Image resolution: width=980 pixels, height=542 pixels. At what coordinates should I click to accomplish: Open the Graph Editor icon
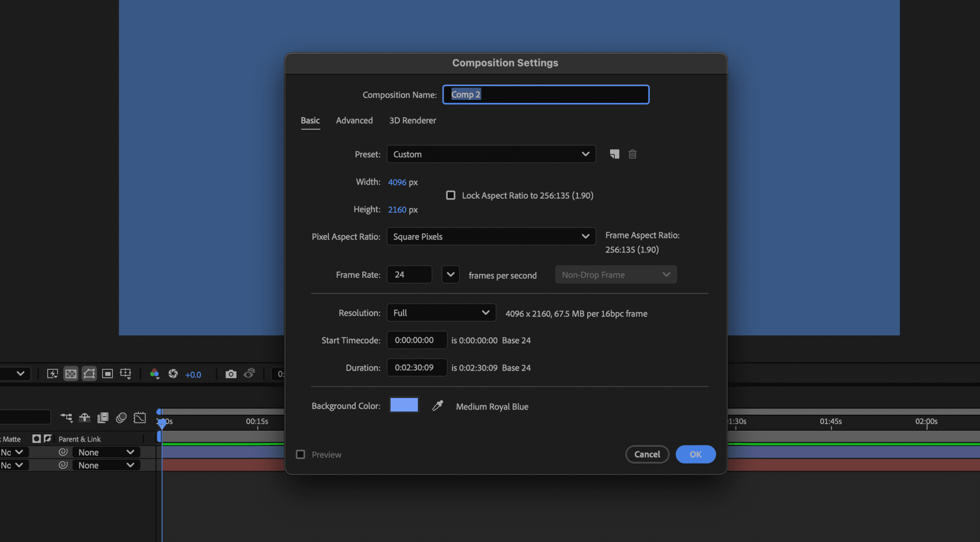coord(140,418)
